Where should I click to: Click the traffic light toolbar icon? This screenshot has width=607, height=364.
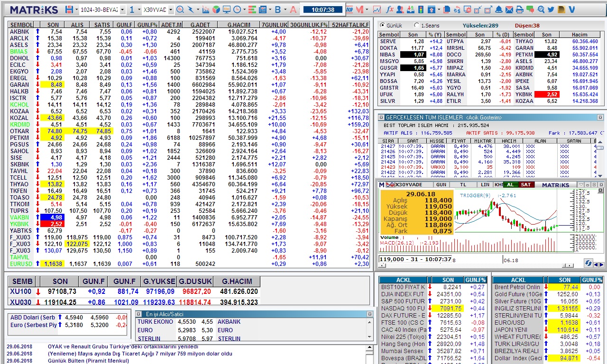421,9
